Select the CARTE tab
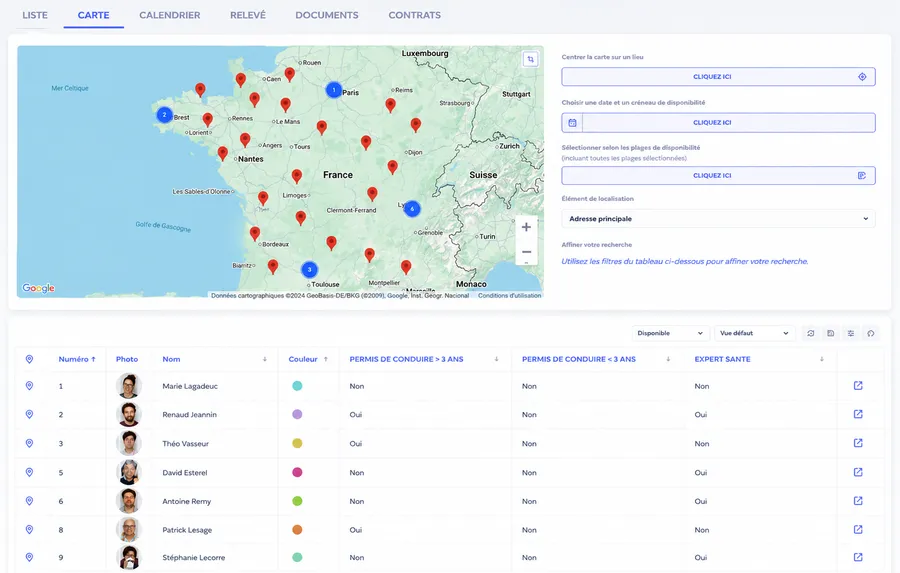Image resolution: width=900 pixels, height=573 pixels. (x=94, y=16)
